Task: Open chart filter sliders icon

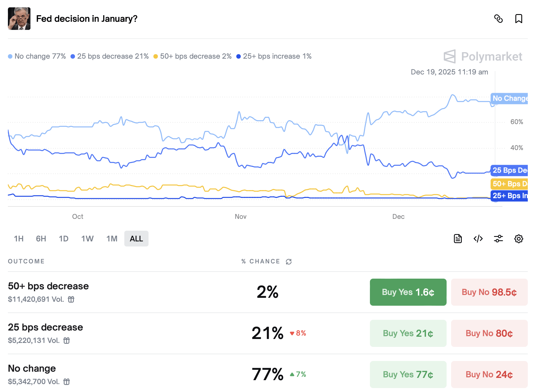Action: [x=498, y=239]
